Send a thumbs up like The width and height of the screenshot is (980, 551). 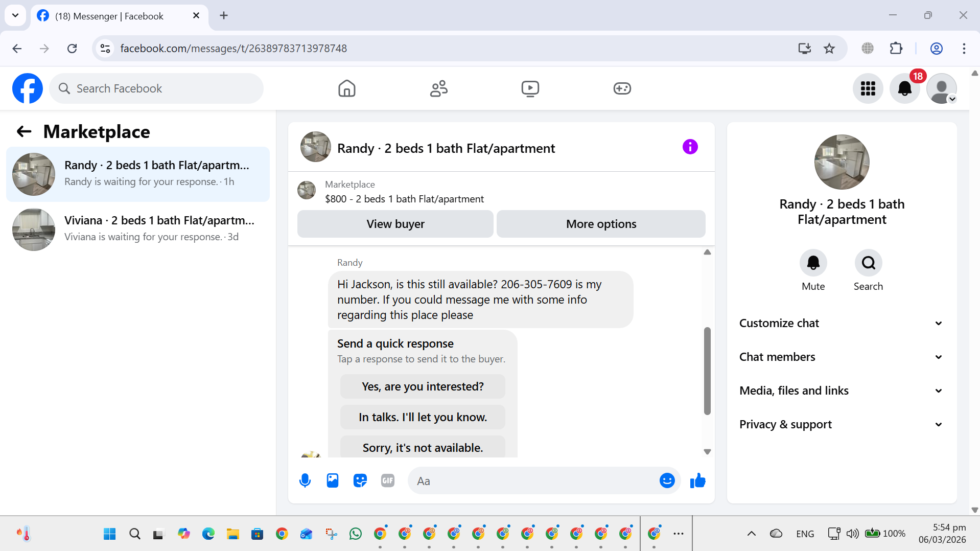coord(697,480)
